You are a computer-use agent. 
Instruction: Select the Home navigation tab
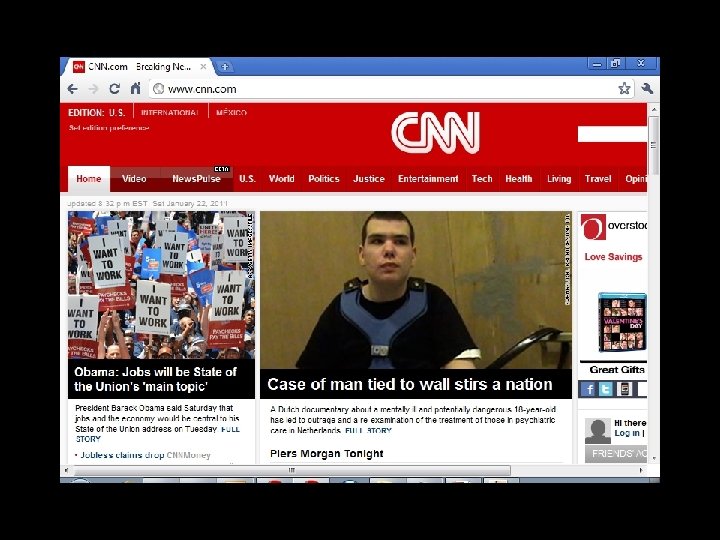click(x=89, y=179)
